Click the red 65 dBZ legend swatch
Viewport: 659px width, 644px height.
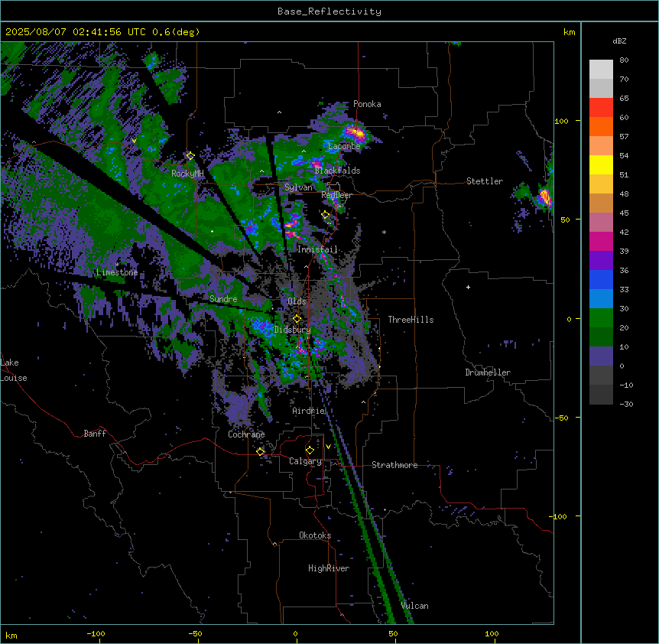pyautogui.click(x=601, y=108)
